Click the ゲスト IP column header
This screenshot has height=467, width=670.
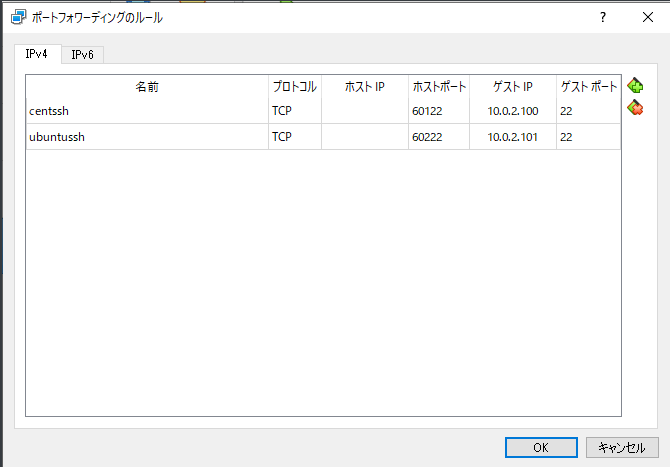(x=513, y=87)
